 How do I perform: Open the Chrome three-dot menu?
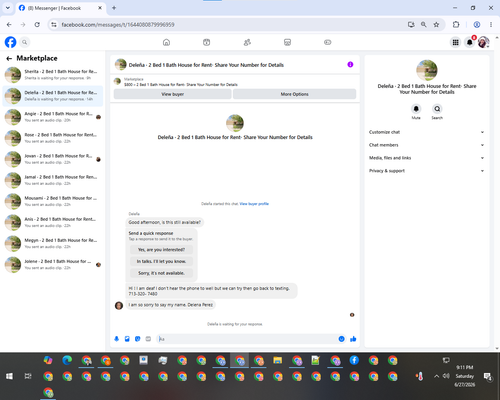click(491, 25)
